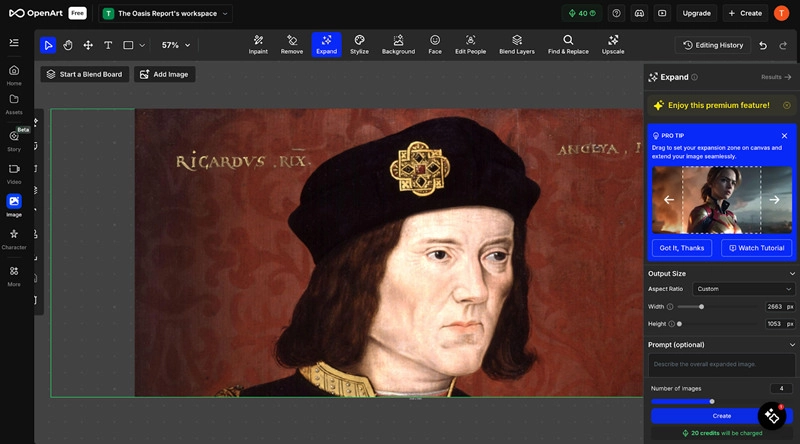This screenshot has width=800, height=444.
Task: Close the Pro Tip card
Action: (x=784, y=136)
